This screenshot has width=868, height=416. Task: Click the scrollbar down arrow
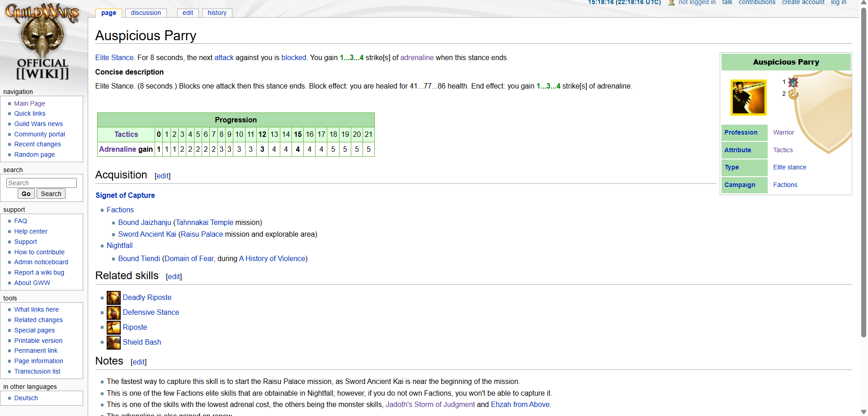[864, 412]
